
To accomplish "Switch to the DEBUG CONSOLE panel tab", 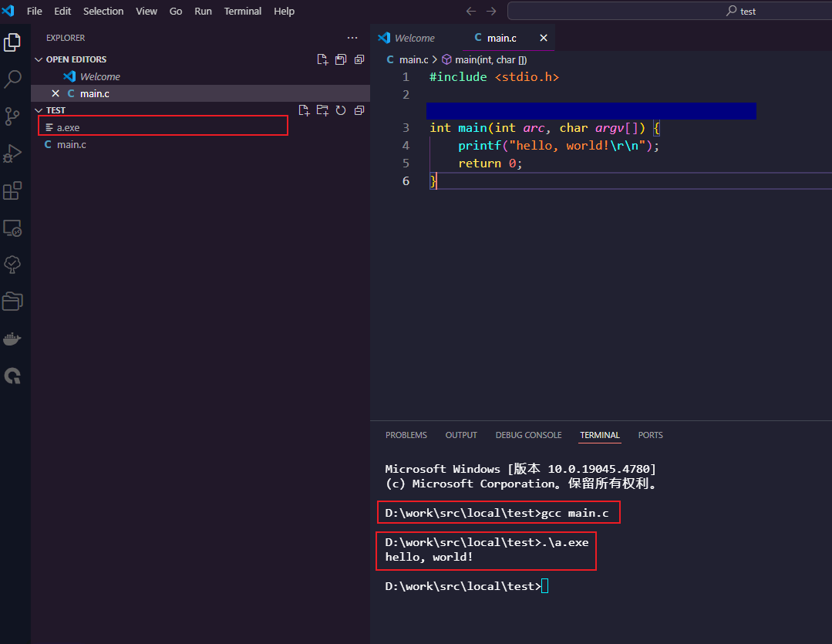I will point(528,435).
